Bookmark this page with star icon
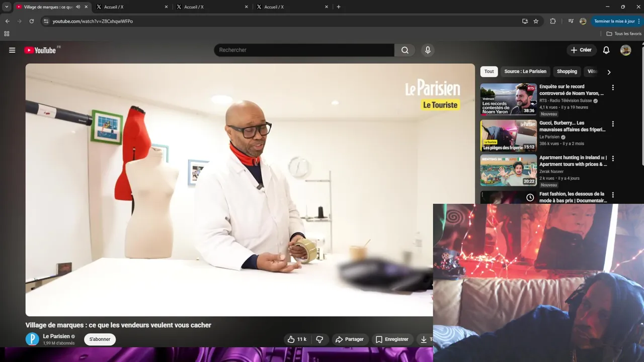The image size is (644, 362). [x=536, y=21]
